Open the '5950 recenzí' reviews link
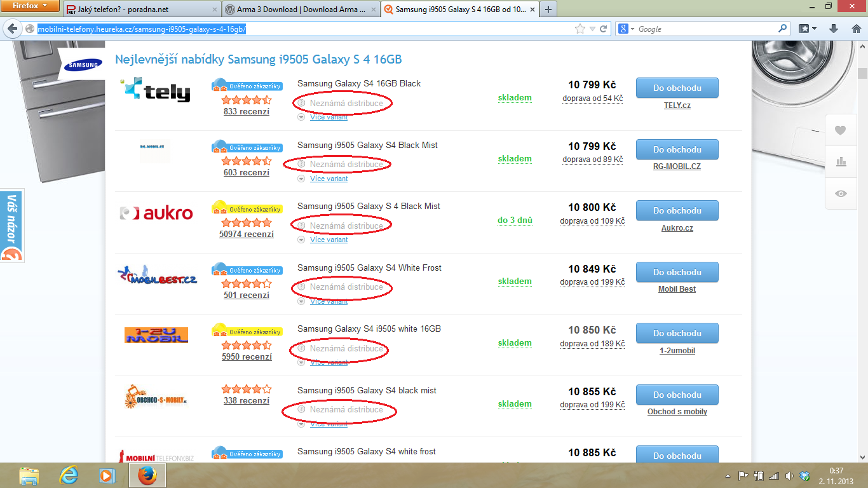The height and width of the screenshot is (488, 868). 247,356
